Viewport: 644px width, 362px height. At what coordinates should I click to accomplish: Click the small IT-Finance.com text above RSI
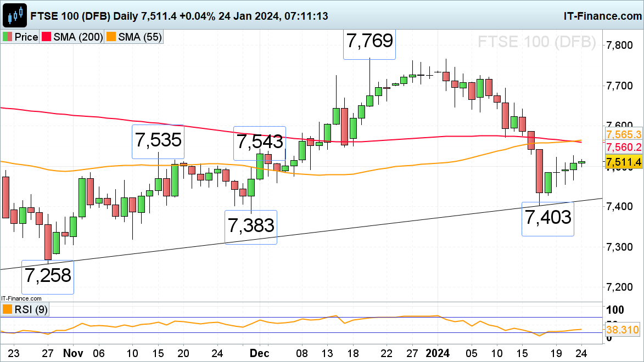click(21, 298)
